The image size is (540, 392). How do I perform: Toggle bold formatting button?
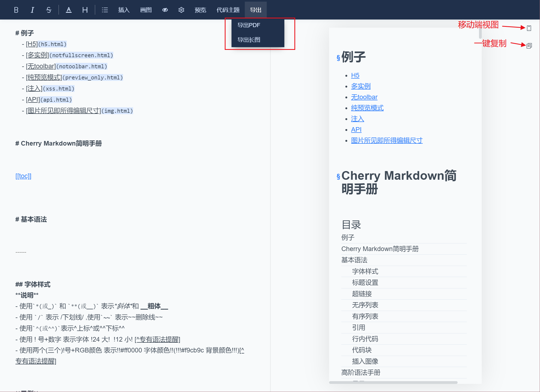click(16, 10)
